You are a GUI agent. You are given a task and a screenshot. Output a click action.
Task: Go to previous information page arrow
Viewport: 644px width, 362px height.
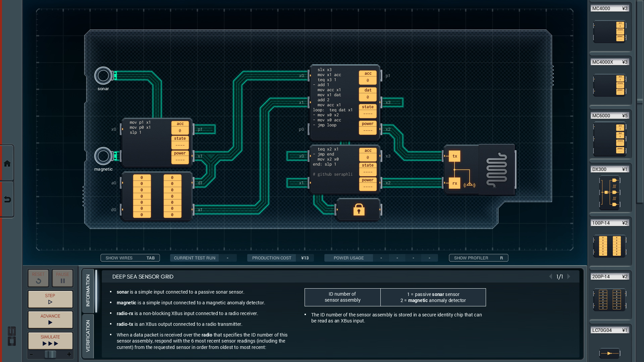(x=550, y=277)
